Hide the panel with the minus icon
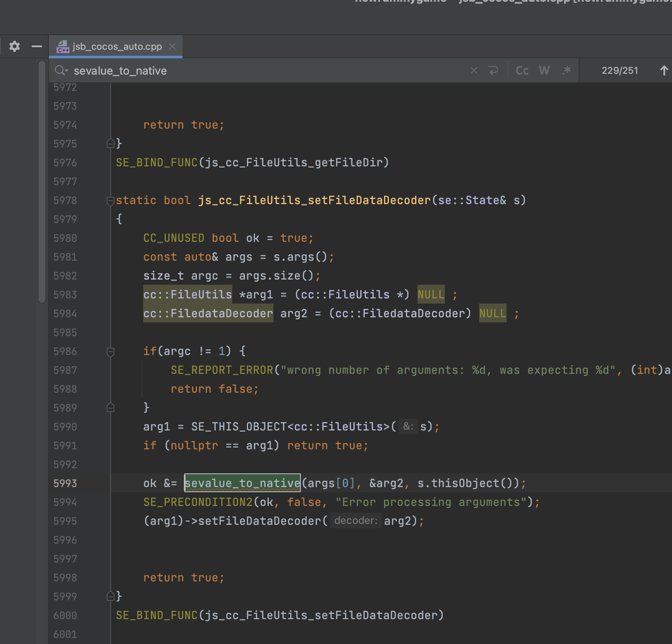672x644 pixels. tap(37, 46)
